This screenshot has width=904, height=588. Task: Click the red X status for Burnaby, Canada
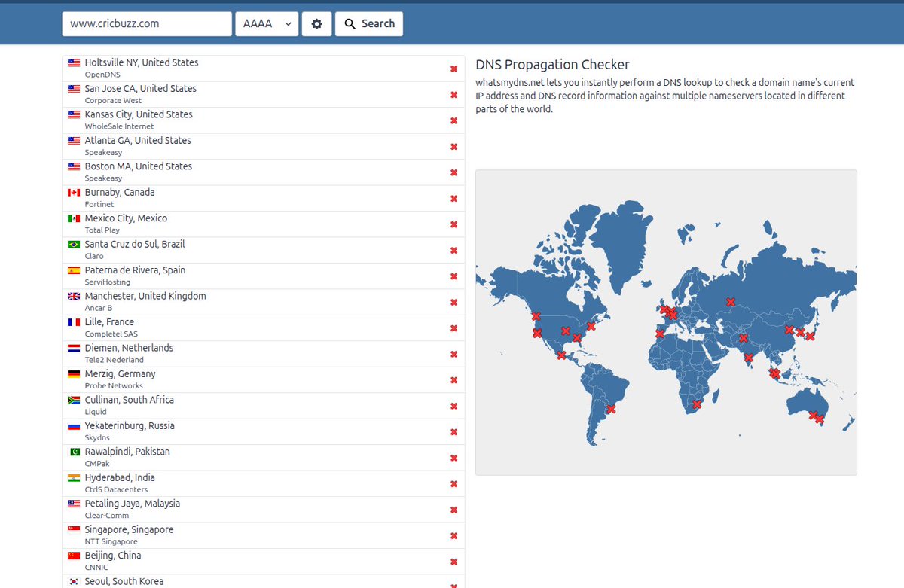454,199
